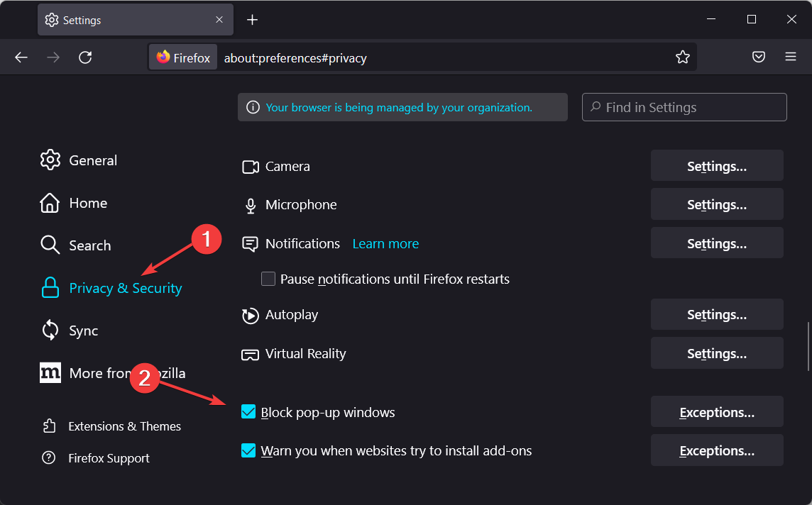Click the Extensions & Themes puzzle icon
812x505 pixels.
click(49, 426)
